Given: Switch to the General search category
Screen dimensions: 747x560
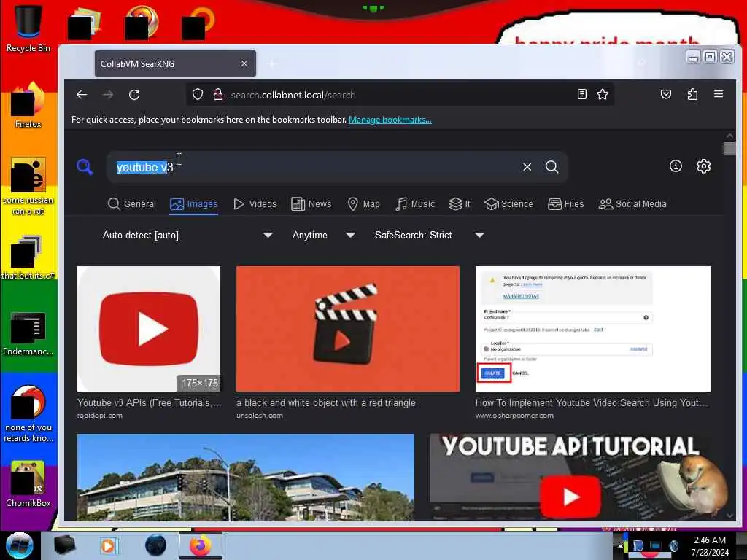Looking at the screenshot, I should [x=132, y=204].
